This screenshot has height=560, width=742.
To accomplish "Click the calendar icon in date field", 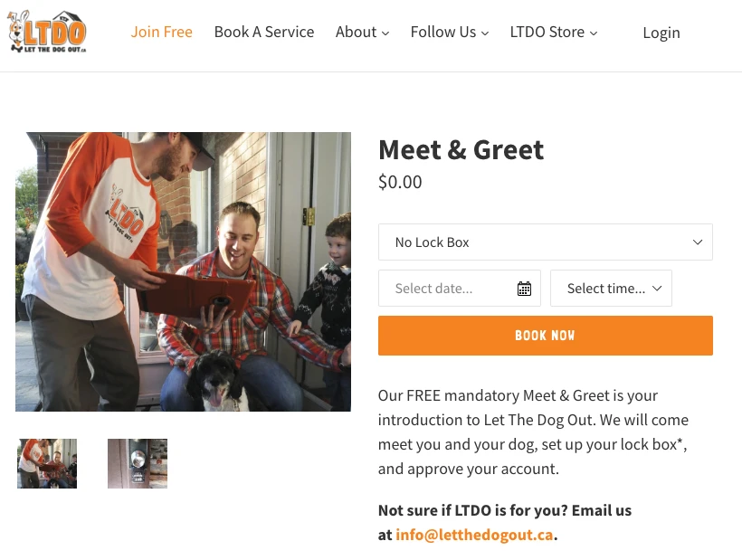I will (x=524, y=289).
